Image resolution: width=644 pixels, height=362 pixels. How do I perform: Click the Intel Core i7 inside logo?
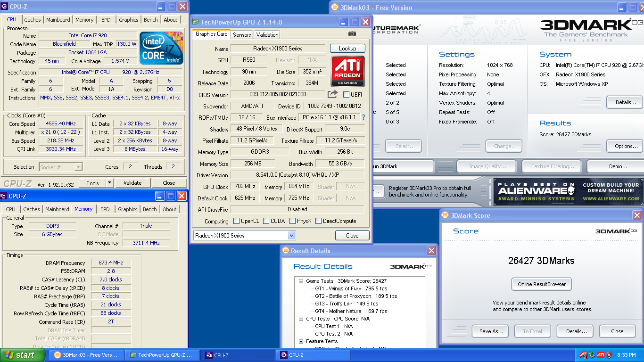(x=162, y=49)
